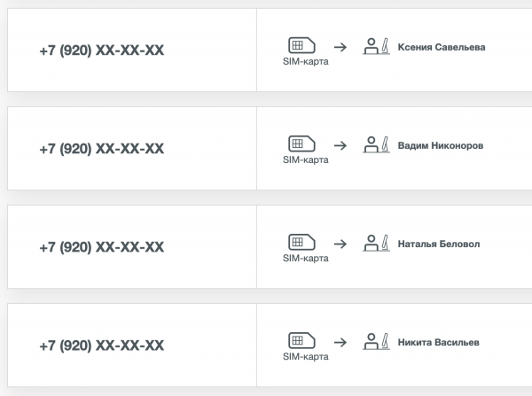Screen dimensions: 532x396
Task: Click arrow icon in Никита Васильев row
Action: tap(340, 343)
